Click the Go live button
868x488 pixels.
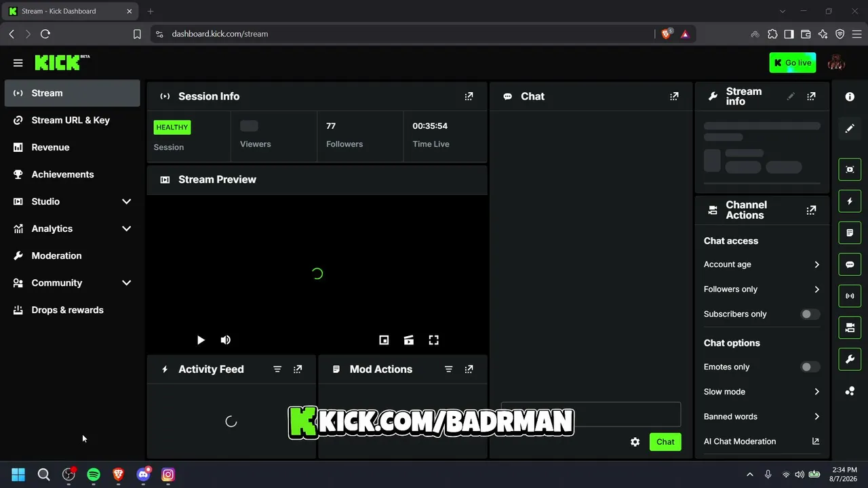(793, 63)
